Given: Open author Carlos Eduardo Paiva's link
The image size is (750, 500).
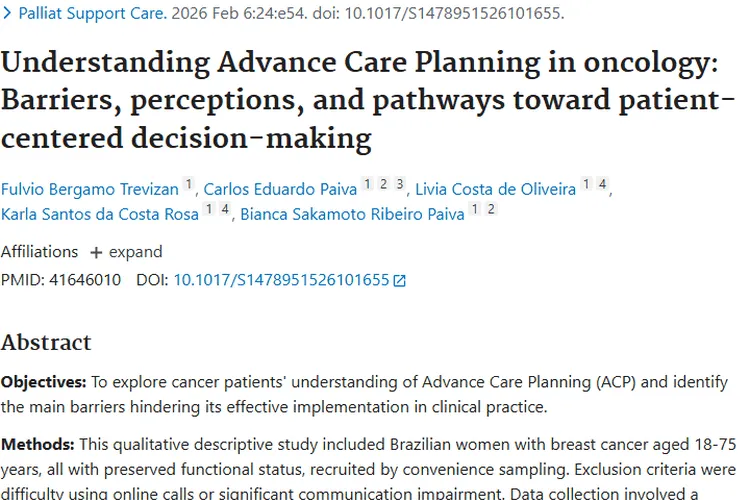Looking at the screenshot, I should (279, 189).
